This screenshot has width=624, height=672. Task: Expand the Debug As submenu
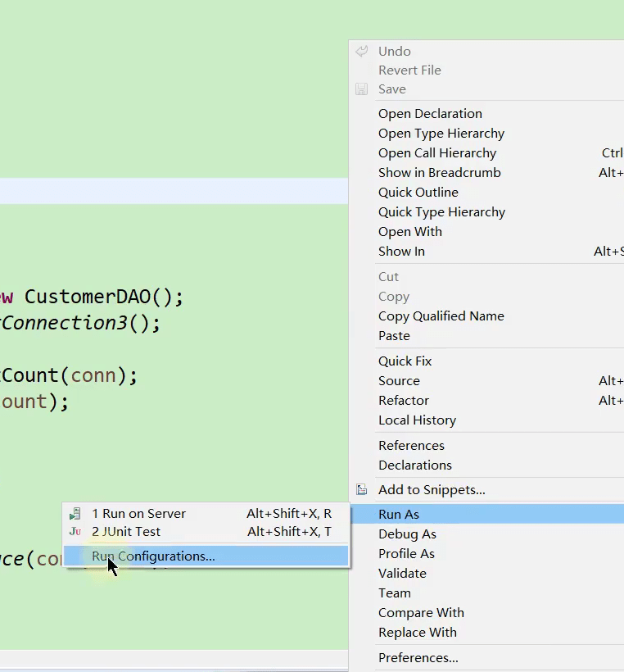click(x=407, y=534)
